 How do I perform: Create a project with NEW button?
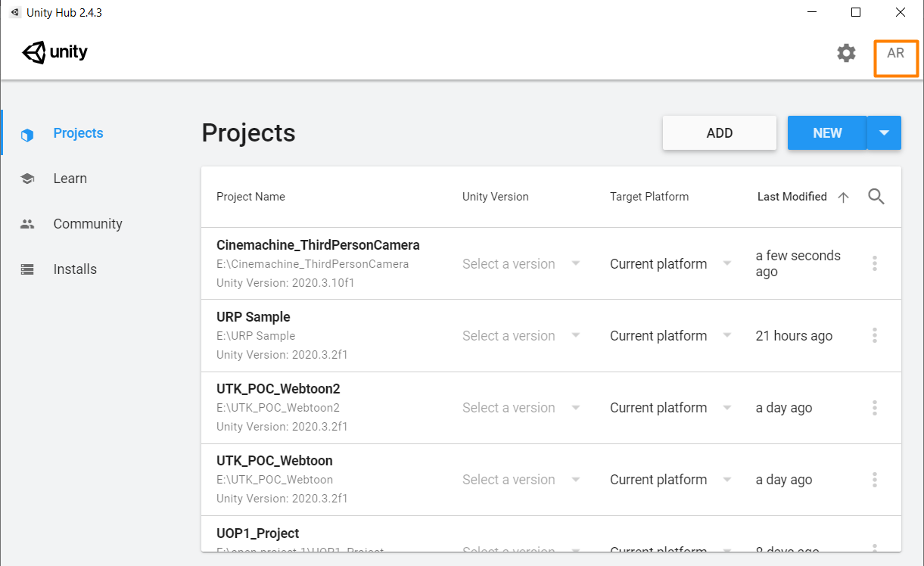pyautogui.click(x=826, y=133)
